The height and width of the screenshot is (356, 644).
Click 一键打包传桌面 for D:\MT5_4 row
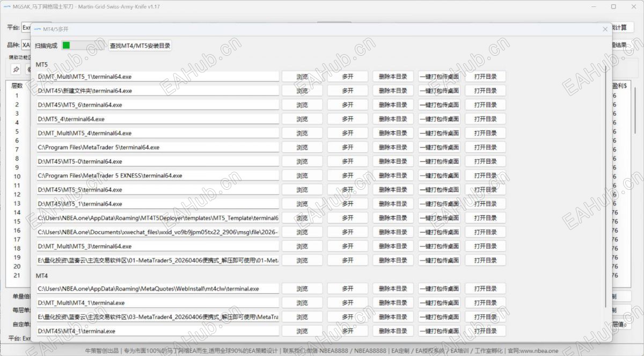[439, 119]
